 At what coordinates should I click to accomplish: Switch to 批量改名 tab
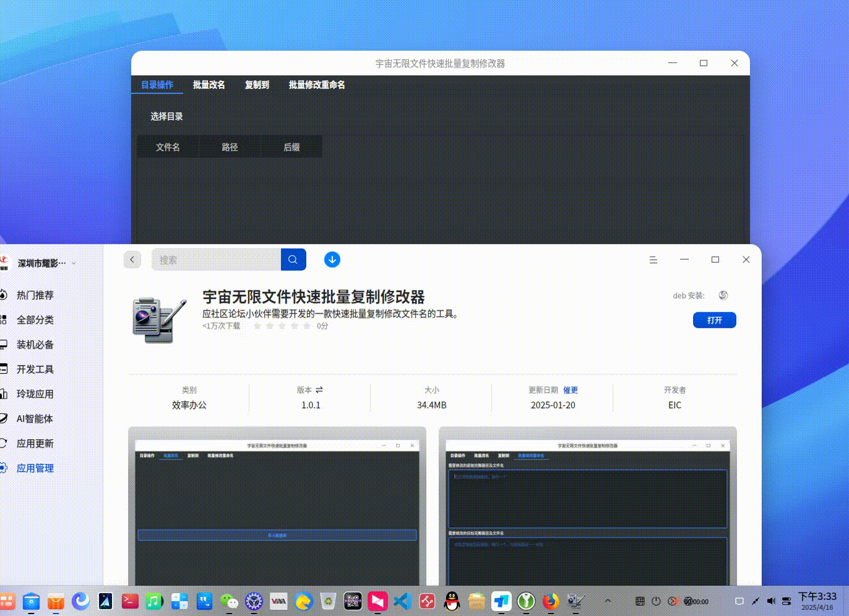coord(209,85)
